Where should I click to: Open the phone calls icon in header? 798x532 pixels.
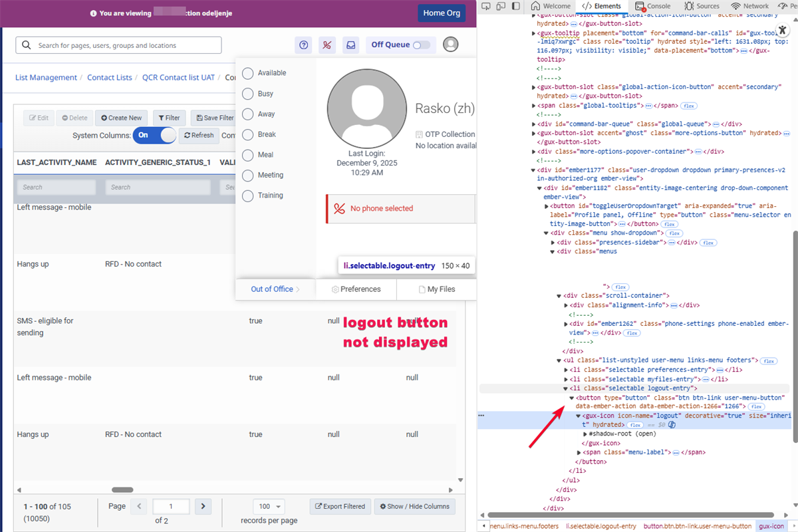(x=327, y=45)
